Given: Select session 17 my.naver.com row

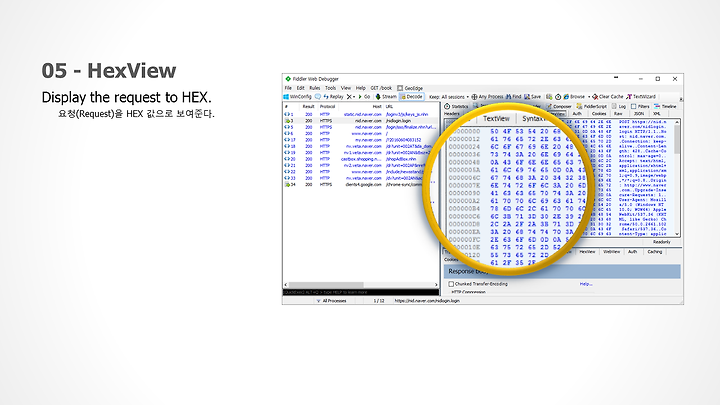Looking at the screenshot, I should [361, 140].
